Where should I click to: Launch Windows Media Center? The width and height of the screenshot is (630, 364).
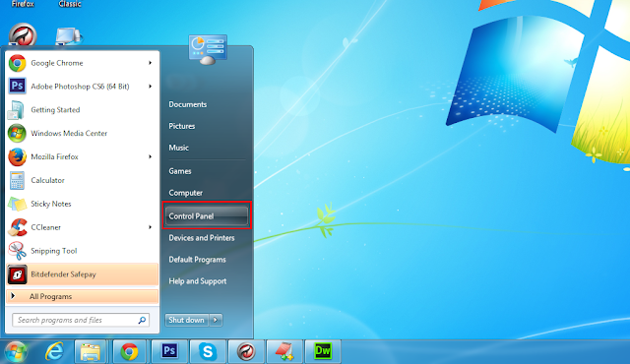[x=83, y=133]
